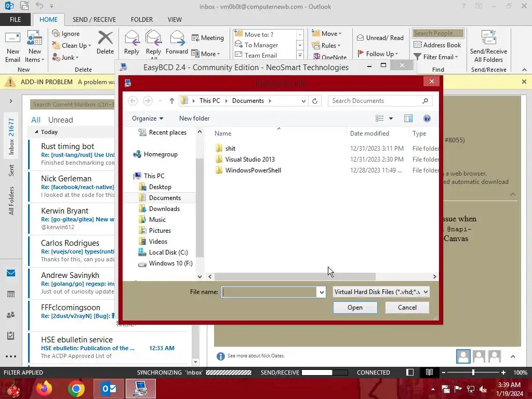Open the Mail module envelope icon

point(11,273)
